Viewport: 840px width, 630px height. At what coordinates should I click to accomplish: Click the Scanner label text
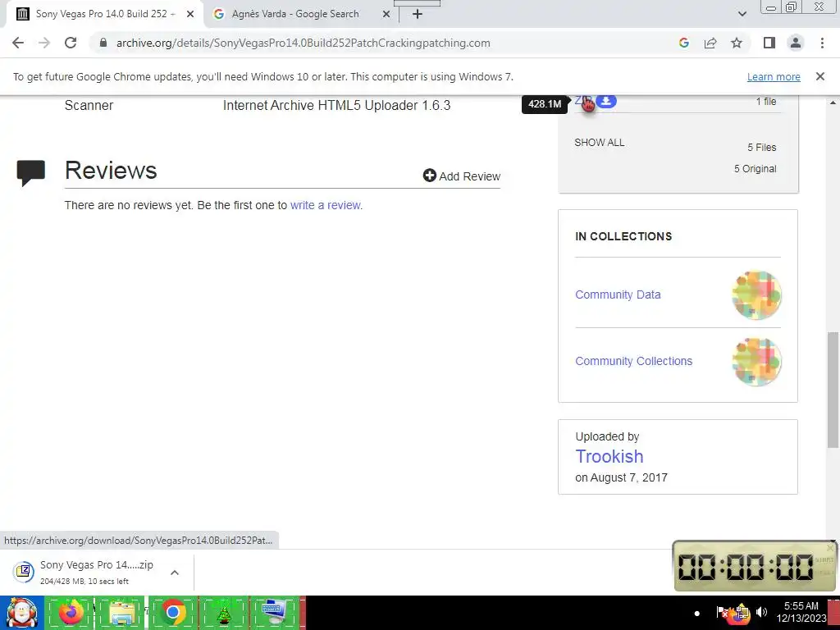point(89,105)
